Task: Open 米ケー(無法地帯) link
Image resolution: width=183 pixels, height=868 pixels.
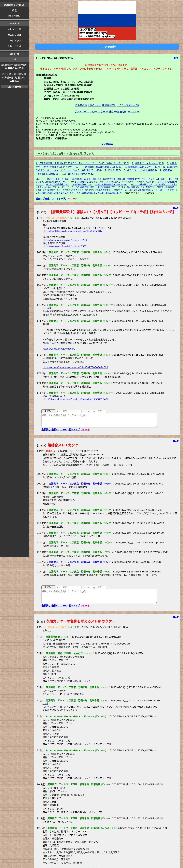Action: point(118,112)
